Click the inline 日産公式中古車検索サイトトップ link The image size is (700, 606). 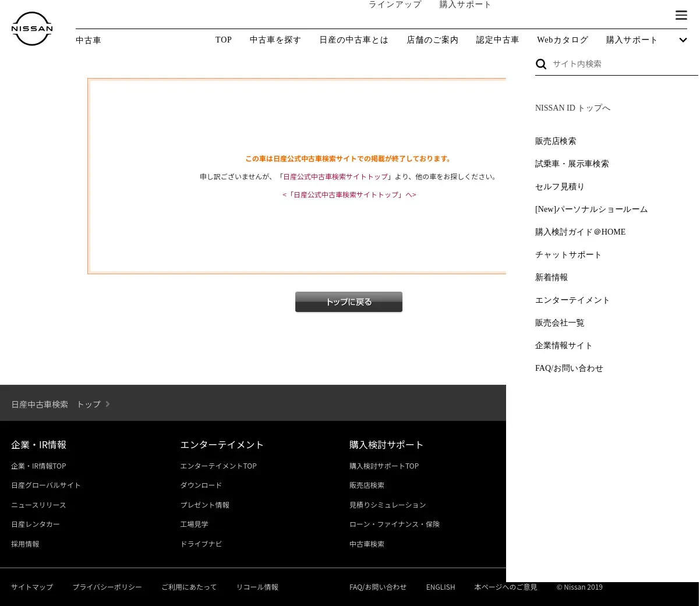tap(335, 177)
